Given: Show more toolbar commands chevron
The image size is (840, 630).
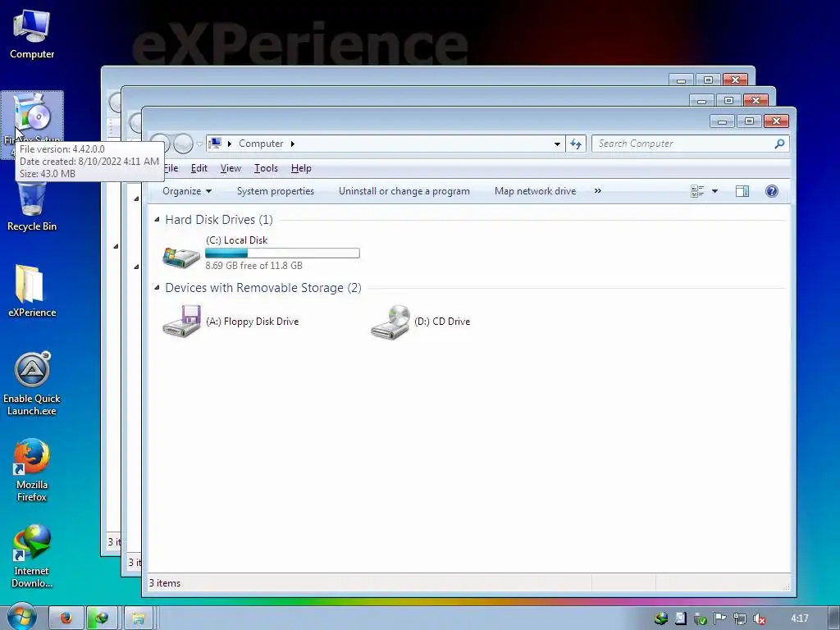Looking at the screenshot, I should 598,190.
